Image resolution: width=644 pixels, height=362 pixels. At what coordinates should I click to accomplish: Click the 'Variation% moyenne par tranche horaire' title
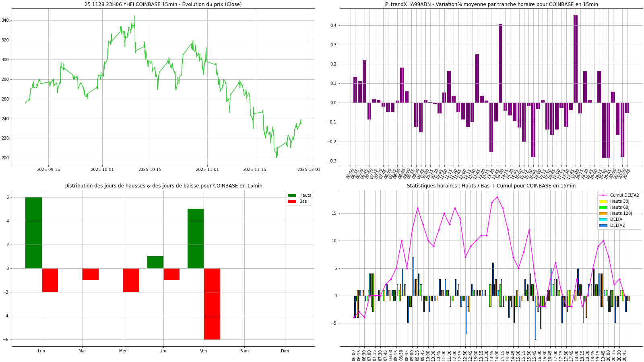491,4
